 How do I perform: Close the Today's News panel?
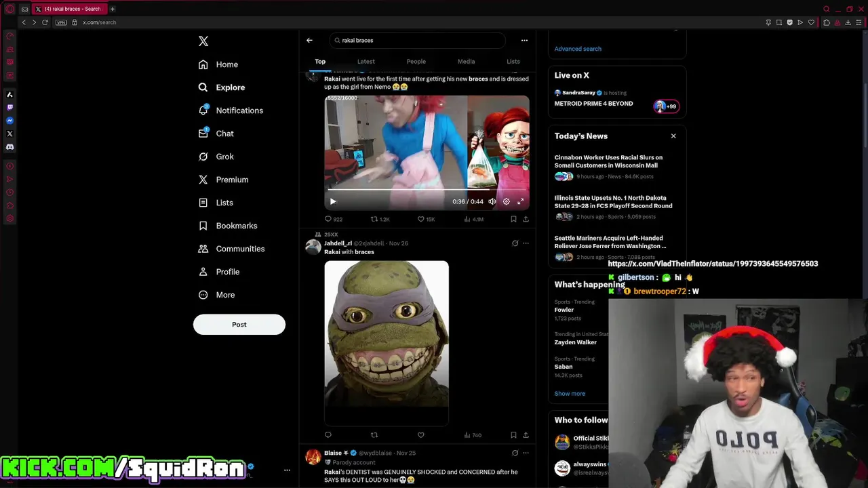(673, 136)
